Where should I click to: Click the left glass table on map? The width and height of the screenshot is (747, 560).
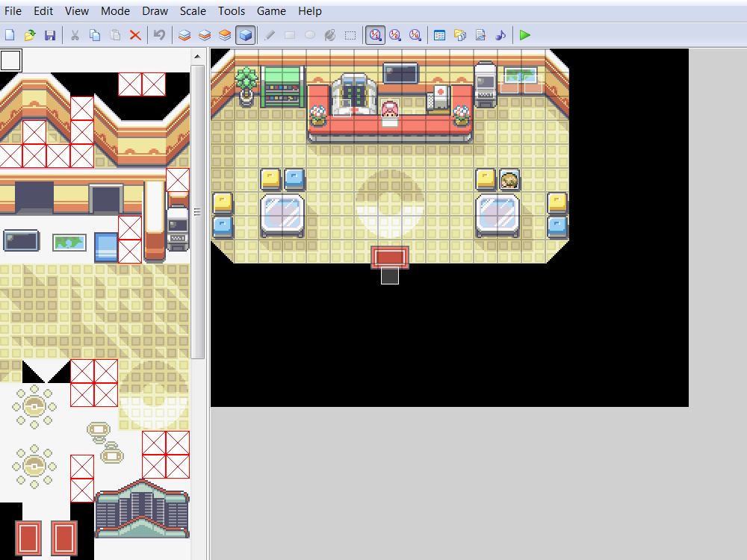(x=282, y=215)
